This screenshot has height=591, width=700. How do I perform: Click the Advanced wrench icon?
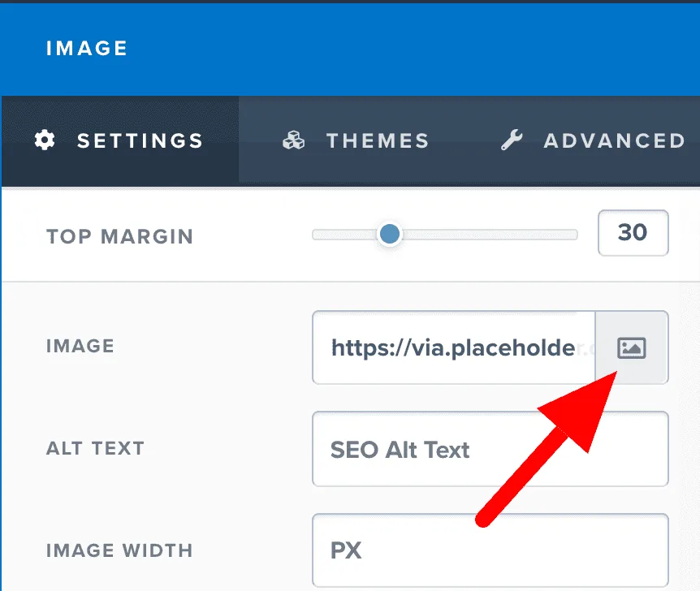coord(512,140)
